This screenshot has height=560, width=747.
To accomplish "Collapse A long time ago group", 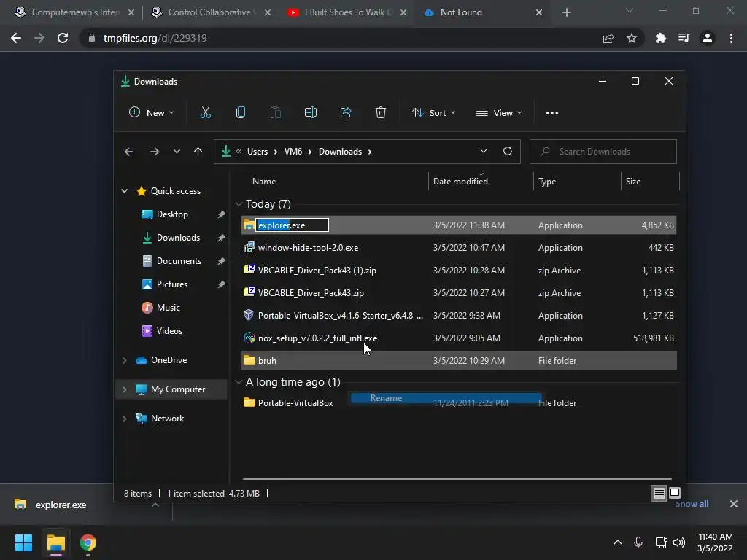I will point(239,382).
